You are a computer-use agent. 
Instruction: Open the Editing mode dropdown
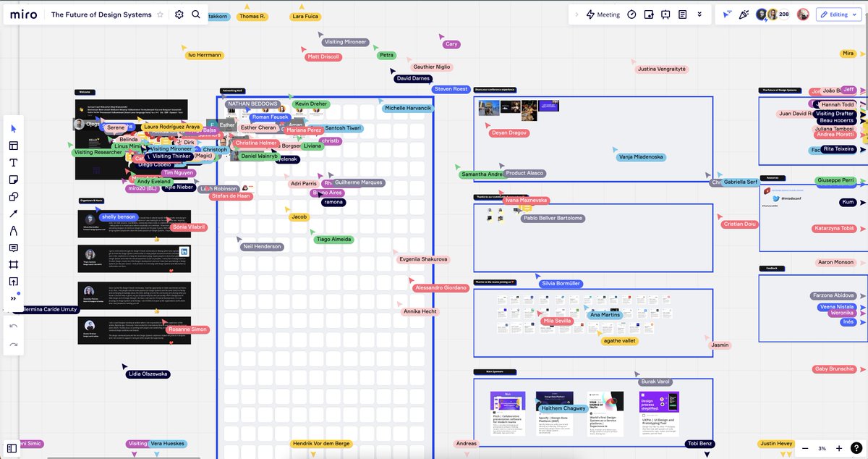click(840, 14)
